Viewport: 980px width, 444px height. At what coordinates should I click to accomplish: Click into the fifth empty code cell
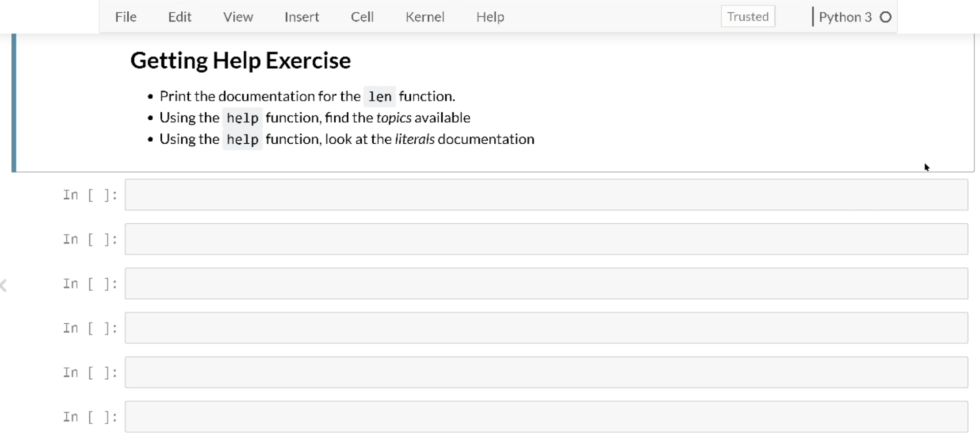[546, 372]
